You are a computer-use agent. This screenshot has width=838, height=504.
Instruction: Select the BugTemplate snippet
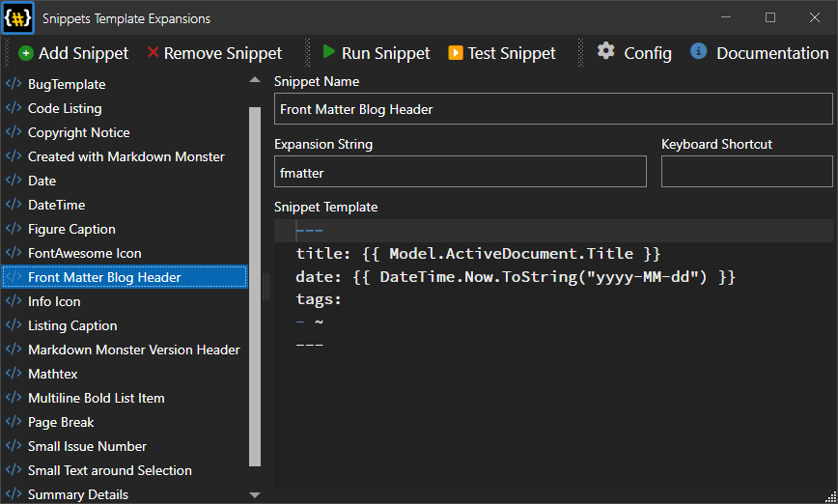[67, 84]
